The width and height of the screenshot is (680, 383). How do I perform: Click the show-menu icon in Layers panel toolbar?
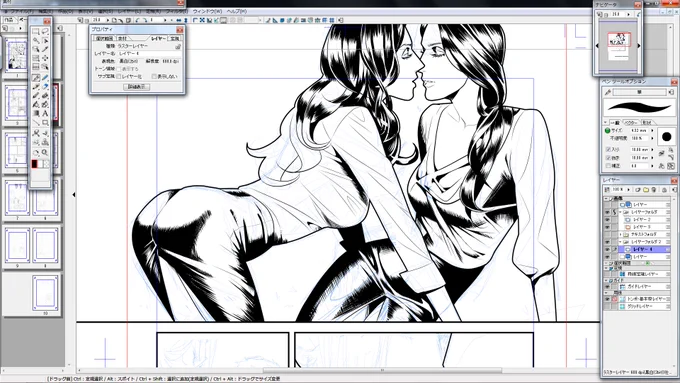674,190
